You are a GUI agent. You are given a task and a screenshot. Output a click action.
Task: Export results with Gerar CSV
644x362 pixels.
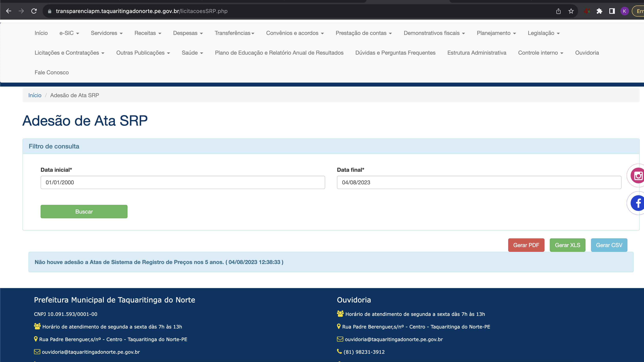pos(609,245)
